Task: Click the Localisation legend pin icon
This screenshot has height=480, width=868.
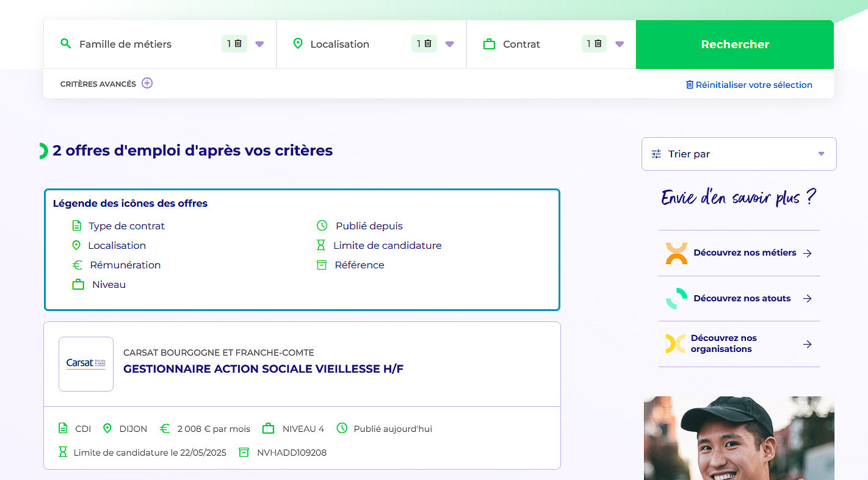Action: coord(76,245)
